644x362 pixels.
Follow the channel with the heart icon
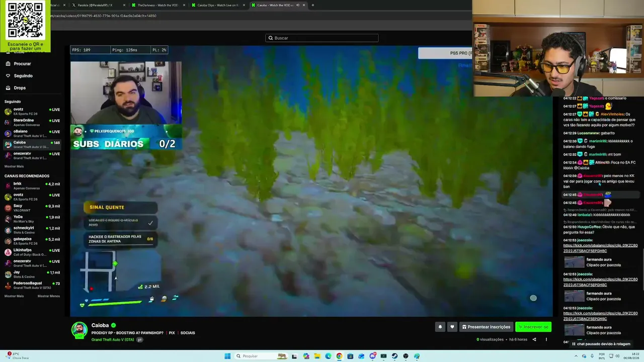coord(452,327)
